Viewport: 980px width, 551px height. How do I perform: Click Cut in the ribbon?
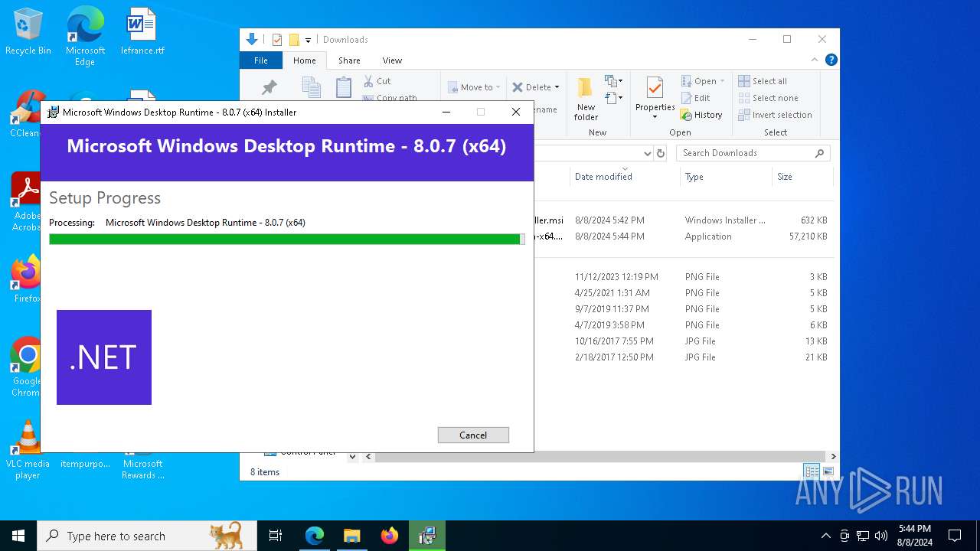377,80
